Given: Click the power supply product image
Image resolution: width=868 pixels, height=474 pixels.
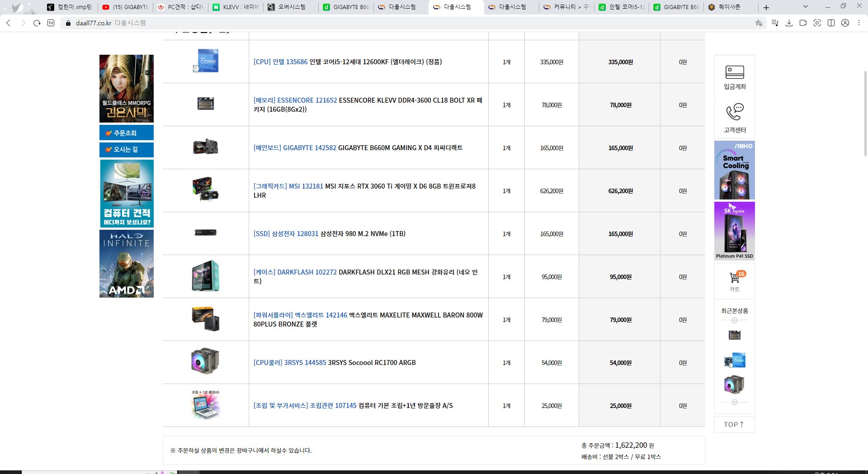Looking at the screenshot, I should pyautogui.click(x=206, y=319).
